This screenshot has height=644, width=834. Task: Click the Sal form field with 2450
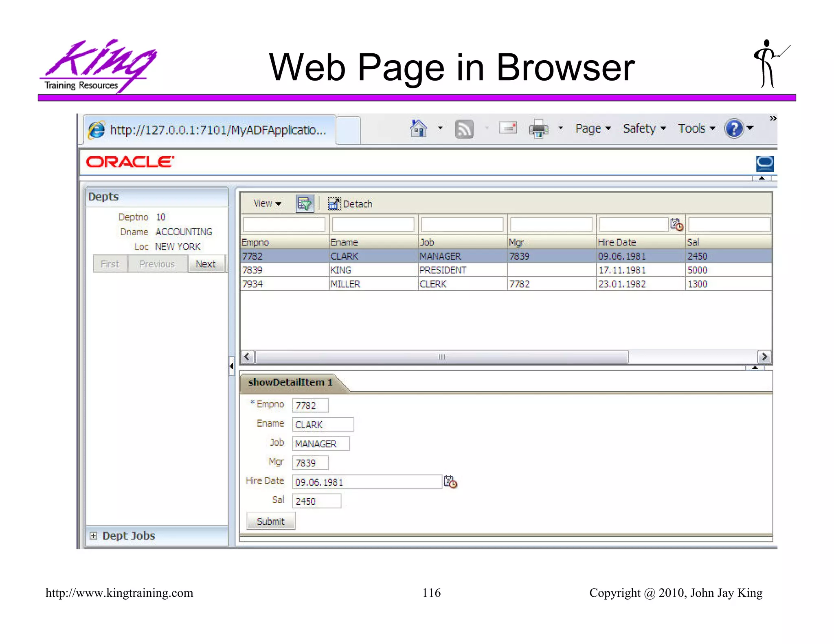click(316, 501)
